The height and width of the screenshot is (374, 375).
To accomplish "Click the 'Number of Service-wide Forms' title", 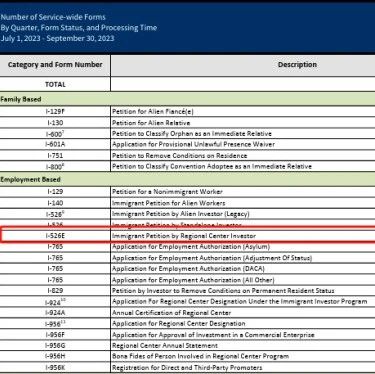I will point(53,17).
